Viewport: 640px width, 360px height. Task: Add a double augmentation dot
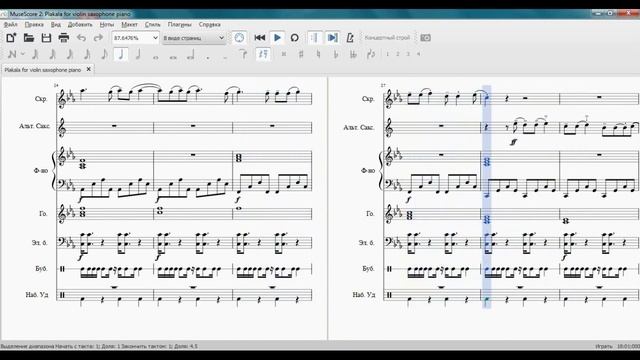coord(225,57)
